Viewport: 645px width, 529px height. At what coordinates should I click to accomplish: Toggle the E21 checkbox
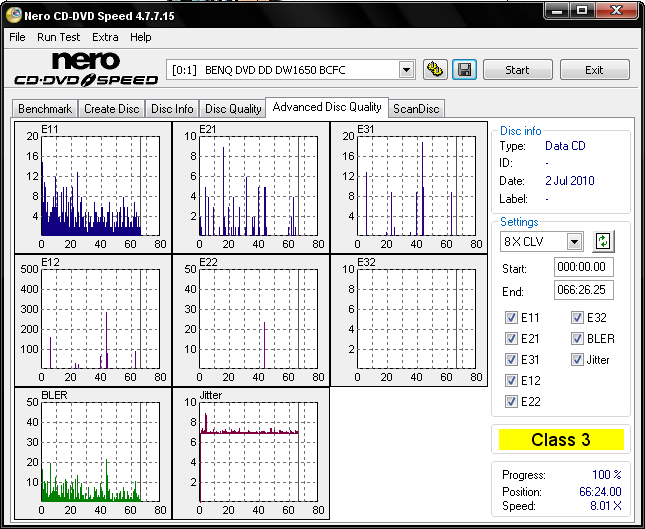coord(511,339)
